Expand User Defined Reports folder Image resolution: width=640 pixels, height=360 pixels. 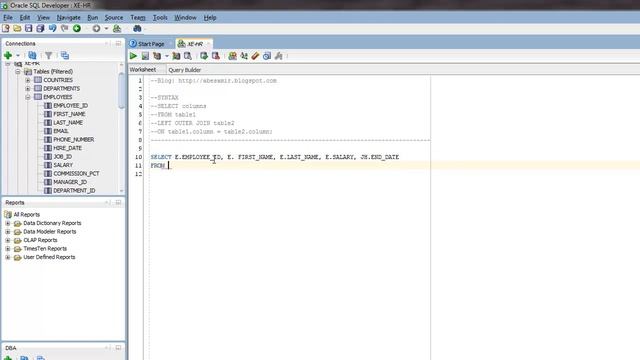[7, 257]
